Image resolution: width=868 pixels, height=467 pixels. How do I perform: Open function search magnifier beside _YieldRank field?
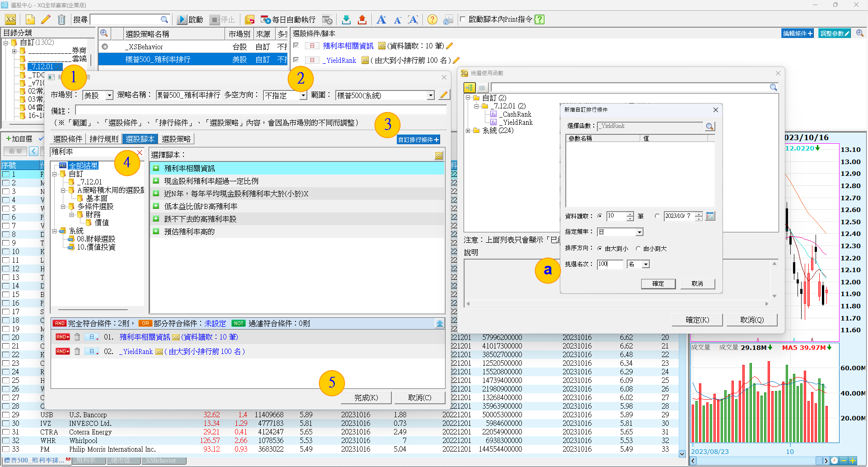point(710,127)
